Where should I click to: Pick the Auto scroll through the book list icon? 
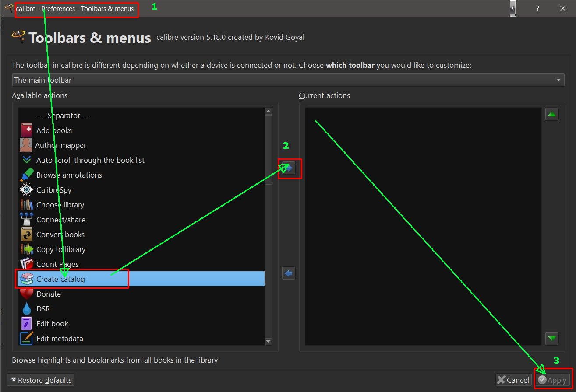(27, 160)
